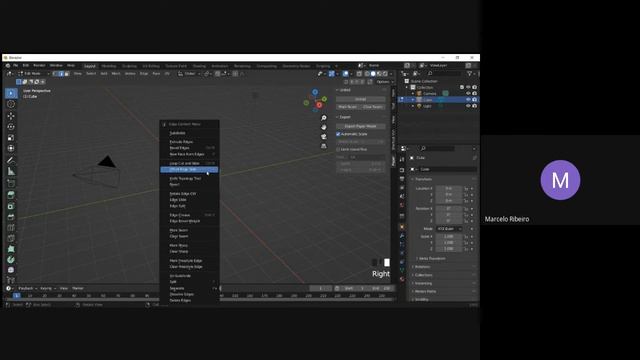
Task: Select the 3D Cursor tool
Action: (x=11, y=104)
